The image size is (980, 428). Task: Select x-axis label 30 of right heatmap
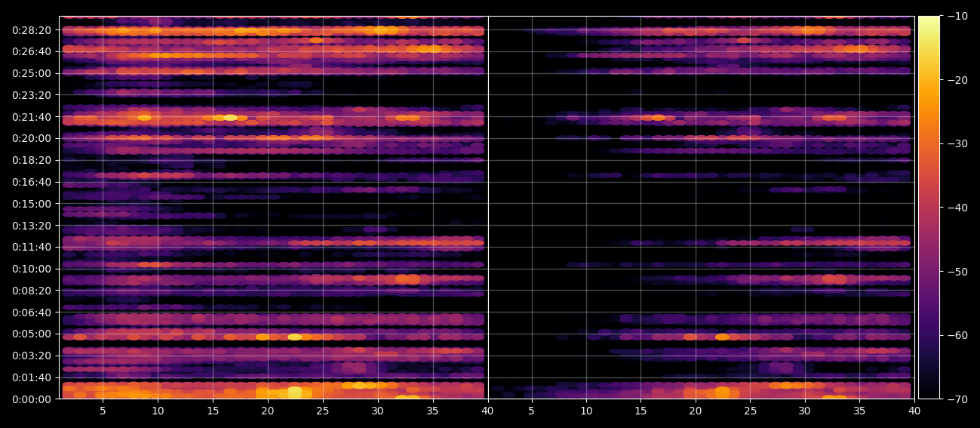coord(805,411)
